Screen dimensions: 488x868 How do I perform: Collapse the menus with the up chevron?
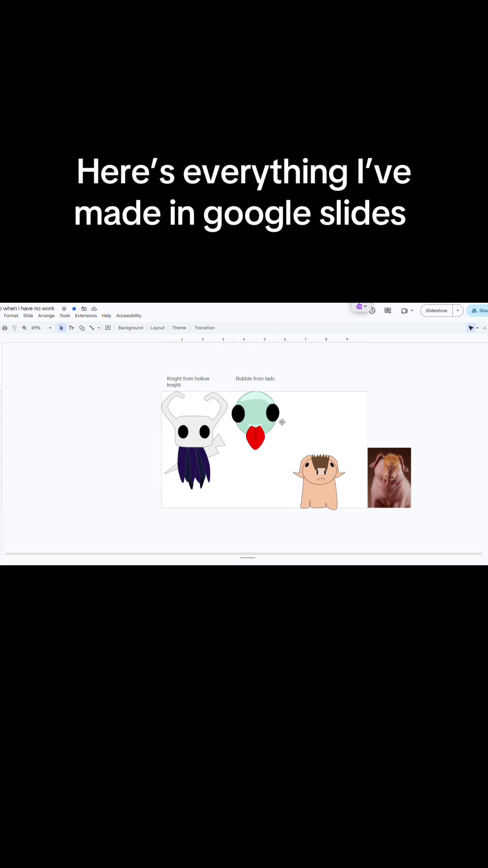485,328
